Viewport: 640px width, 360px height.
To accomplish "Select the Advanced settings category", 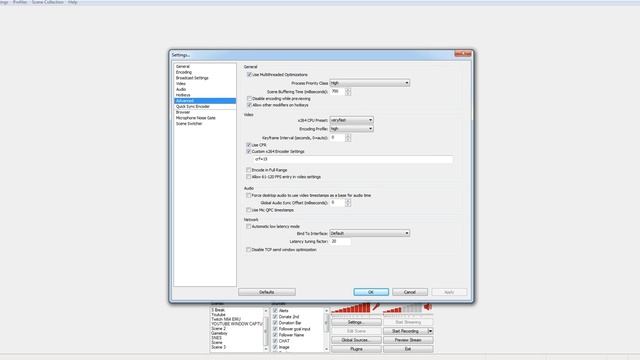I will pos(205,101).
